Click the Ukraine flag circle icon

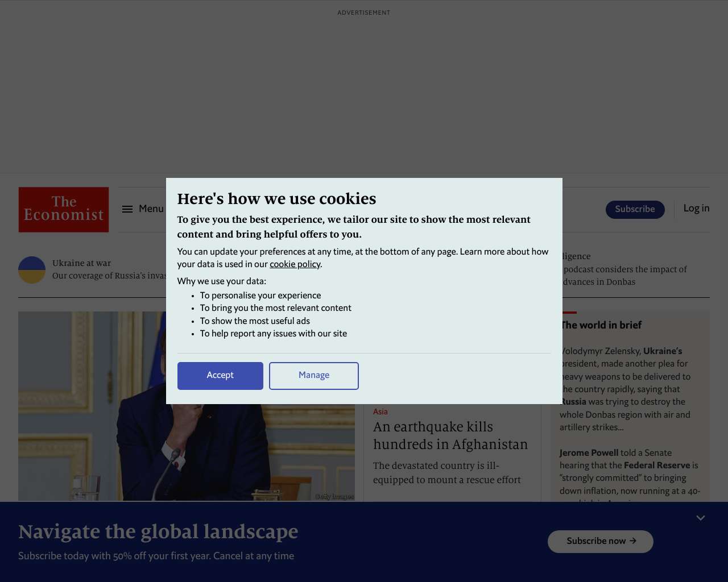pos(32,270)
